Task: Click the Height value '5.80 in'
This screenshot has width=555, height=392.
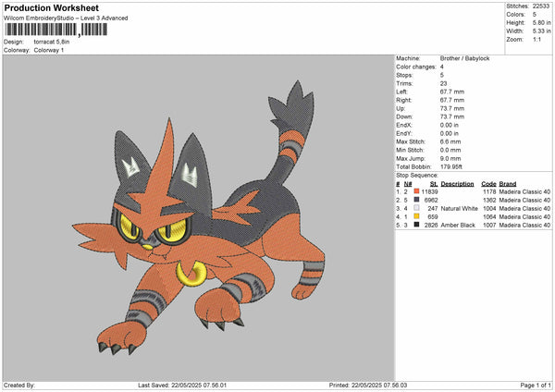Action: (x=541, y=22)
